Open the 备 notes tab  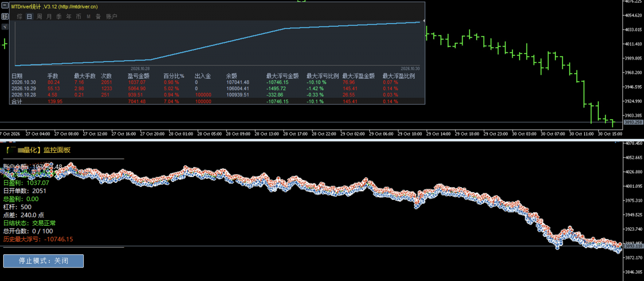pyautogui.click(x=98, y=17)
